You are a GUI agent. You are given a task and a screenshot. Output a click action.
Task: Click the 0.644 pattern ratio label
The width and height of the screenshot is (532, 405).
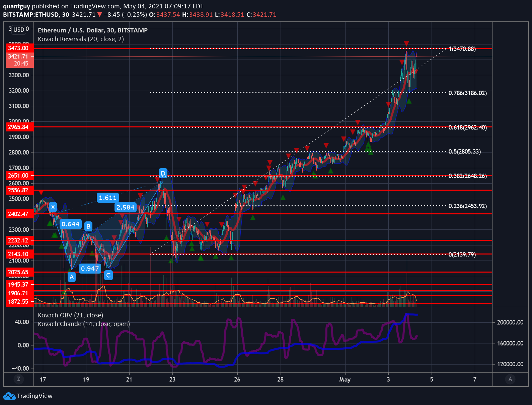[x=71, y=224]
